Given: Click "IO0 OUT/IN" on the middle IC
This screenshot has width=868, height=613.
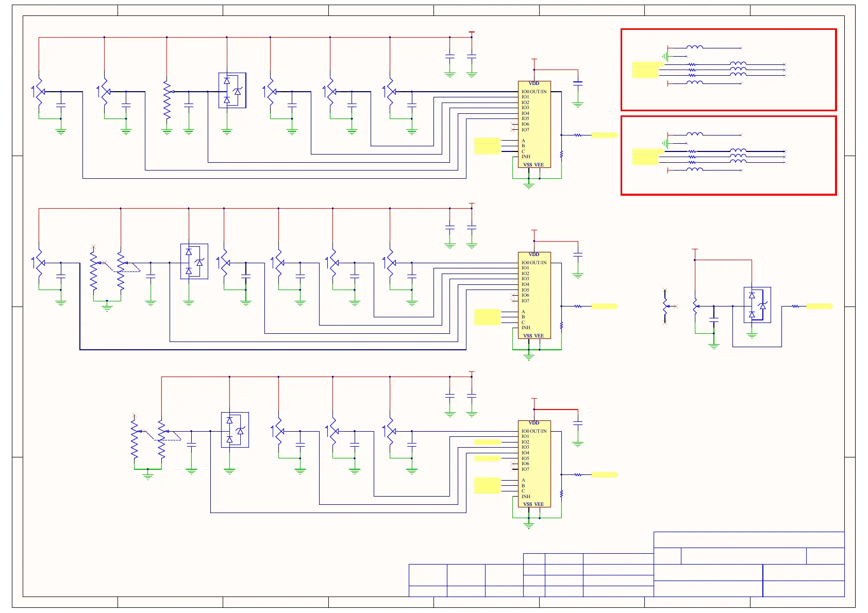Looking at the screenshot, I should [534, 263].
